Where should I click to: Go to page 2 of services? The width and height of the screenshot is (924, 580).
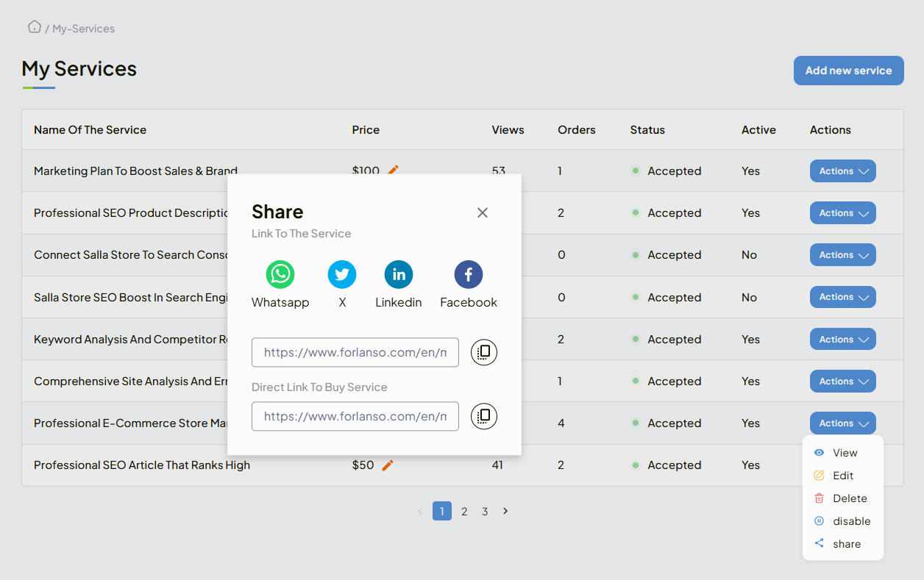464,512
